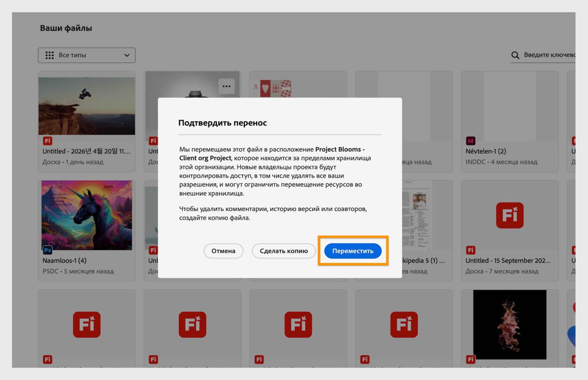Click the small Fi badge in the first bottom-row card
588x380 pixels.
(47, 359)
